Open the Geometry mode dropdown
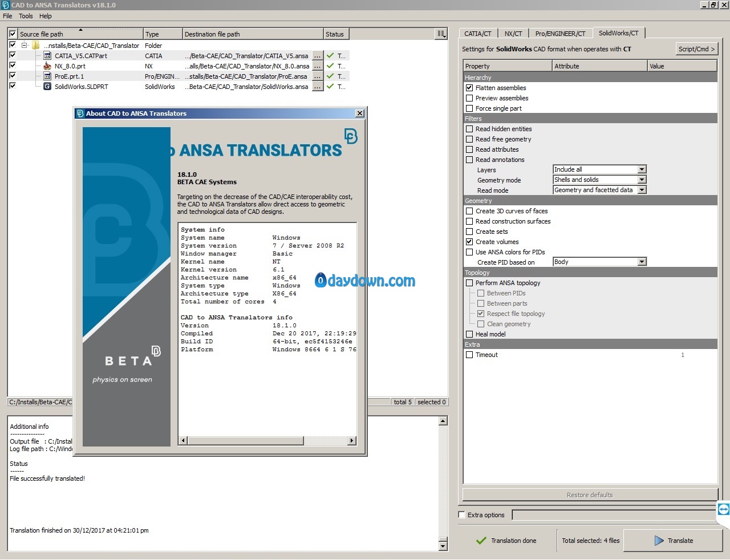Image resolution: width=730 pixels, height=560 pixels. 599,180
